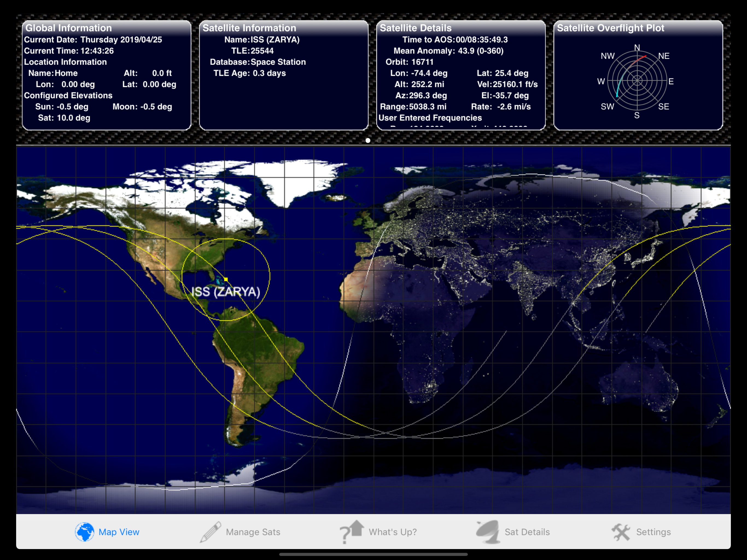The image size is (747, 560).
Task: Tap the Sat Details dish icon
Action: (x=488, y=532)
